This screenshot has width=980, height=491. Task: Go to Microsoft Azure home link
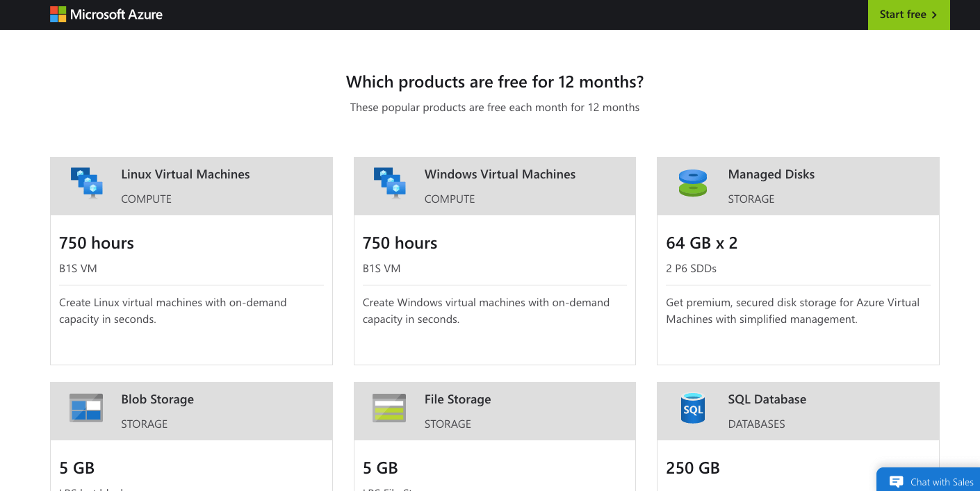[106, 15]
